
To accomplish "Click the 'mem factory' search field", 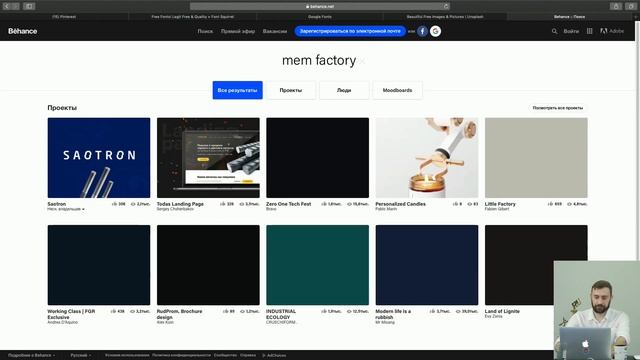I will (319, 60).
